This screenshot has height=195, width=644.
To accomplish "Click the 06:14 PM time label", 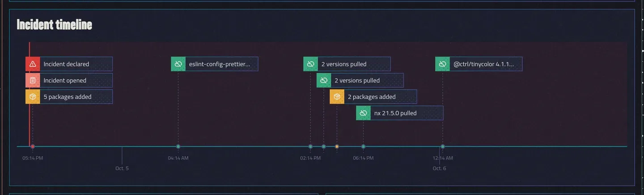I will [363, 158].
